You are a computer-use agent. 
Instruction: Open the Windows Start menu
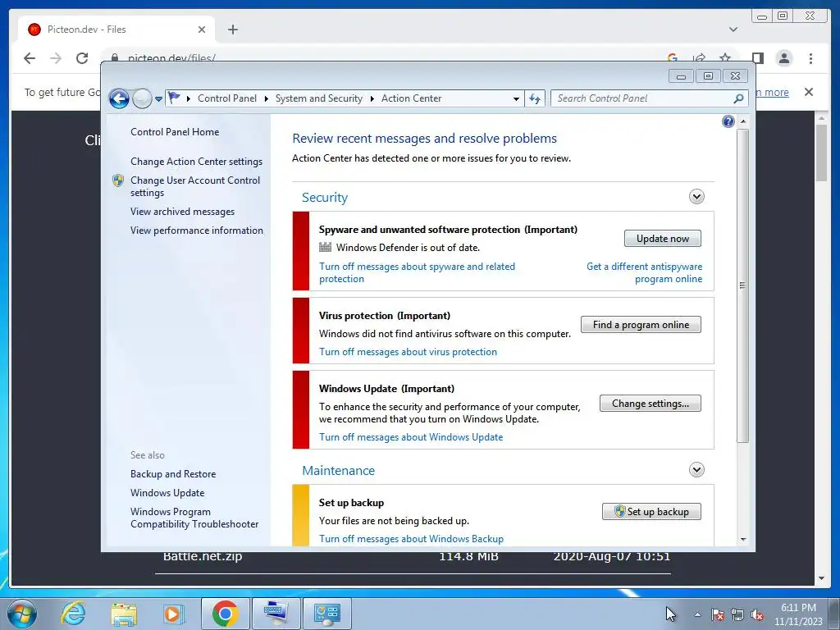[x=22, y=614]
